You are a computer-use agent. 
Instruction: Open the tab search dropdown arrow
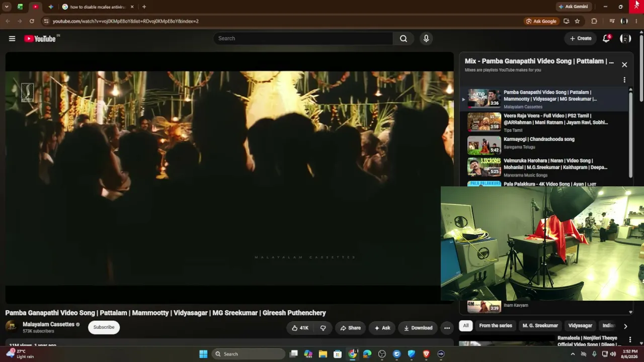tap(7, 7)
